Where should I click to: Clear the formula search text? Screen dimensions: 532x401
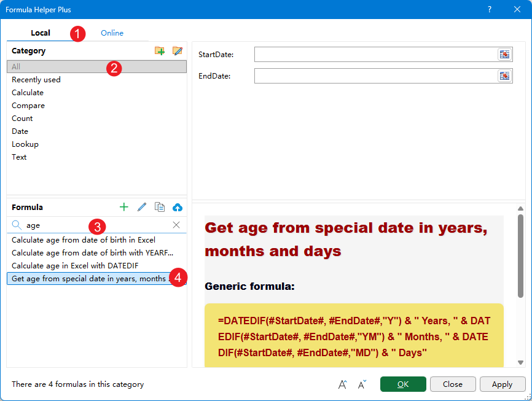[176, 225]
